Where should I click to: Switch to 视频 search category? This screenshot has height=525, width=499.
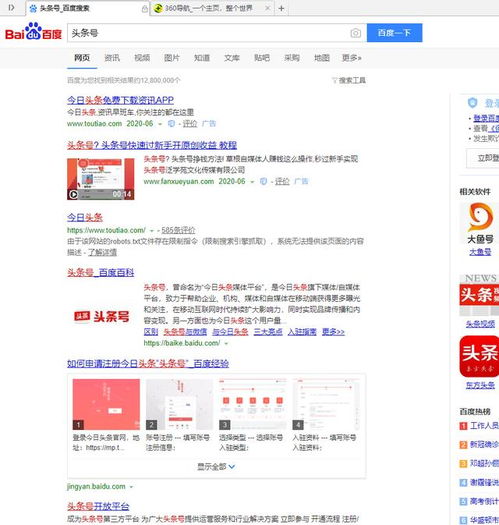click(x=142, y=58)
